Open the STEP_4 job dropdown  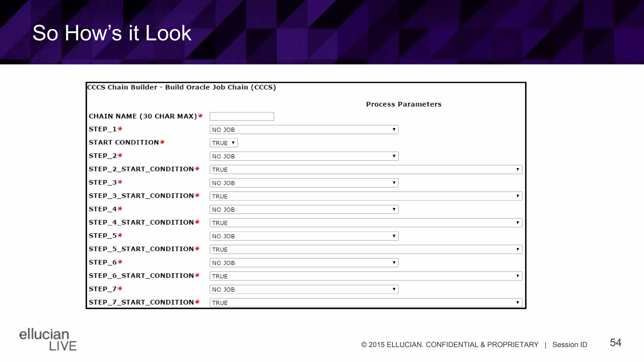[x=304, y=210]
